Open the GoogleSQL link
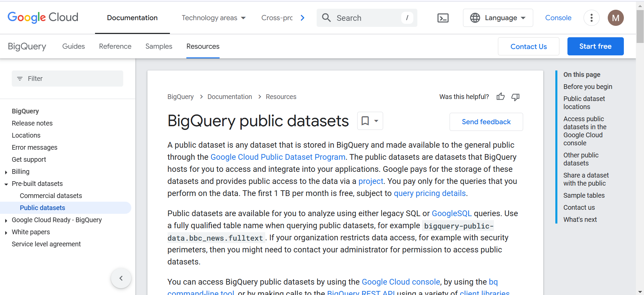Viewport: 644px width, 295px height. (x=452, y=213)
